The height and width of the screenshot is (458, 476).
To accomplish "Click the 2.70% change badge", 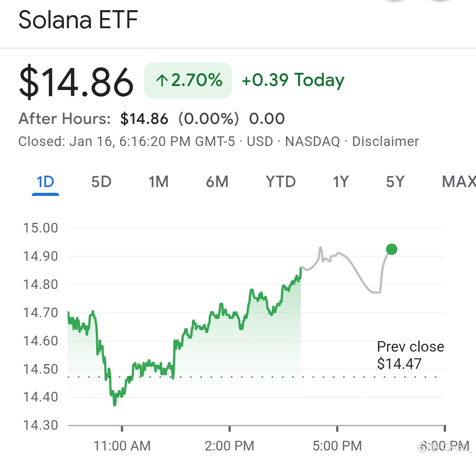I will pos(188,80).
